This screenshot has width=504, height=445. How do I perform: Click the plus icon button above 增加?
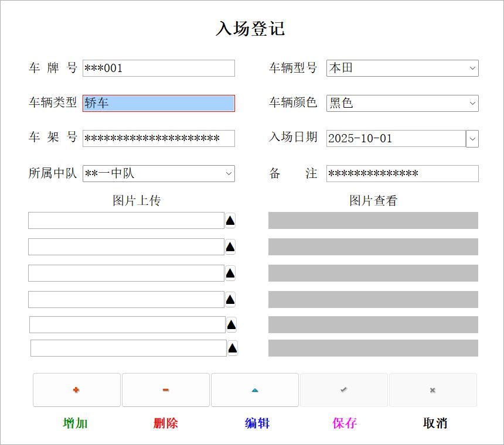coord(77,390)
